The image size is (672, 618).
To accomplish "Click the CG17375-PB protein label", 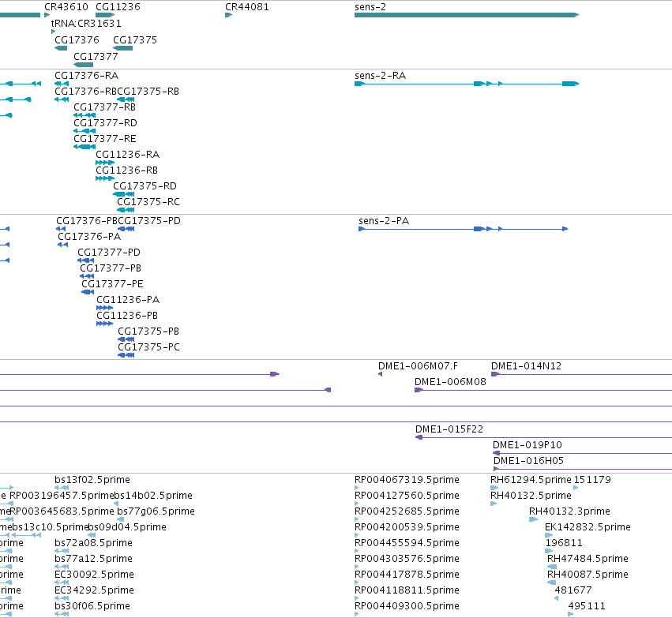I will tap(148, 331).
